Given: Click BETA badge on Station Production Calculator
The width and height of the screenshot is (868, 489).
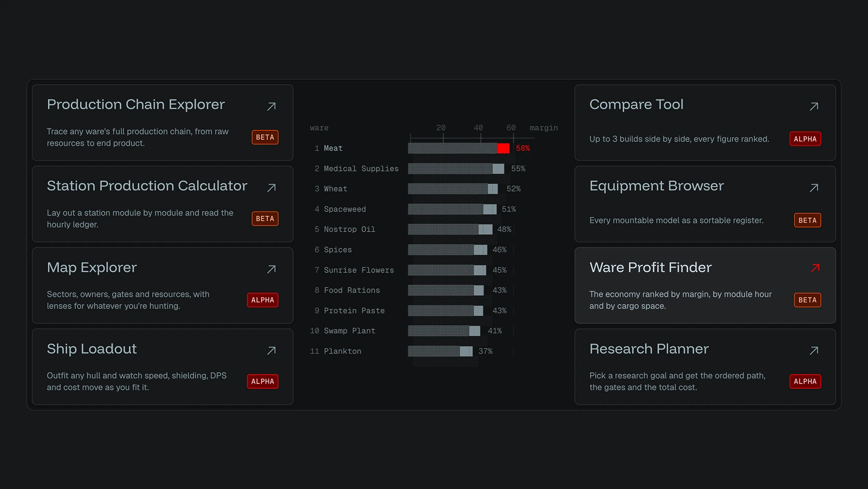Looking at the screenshot, I should click(265, 219).
